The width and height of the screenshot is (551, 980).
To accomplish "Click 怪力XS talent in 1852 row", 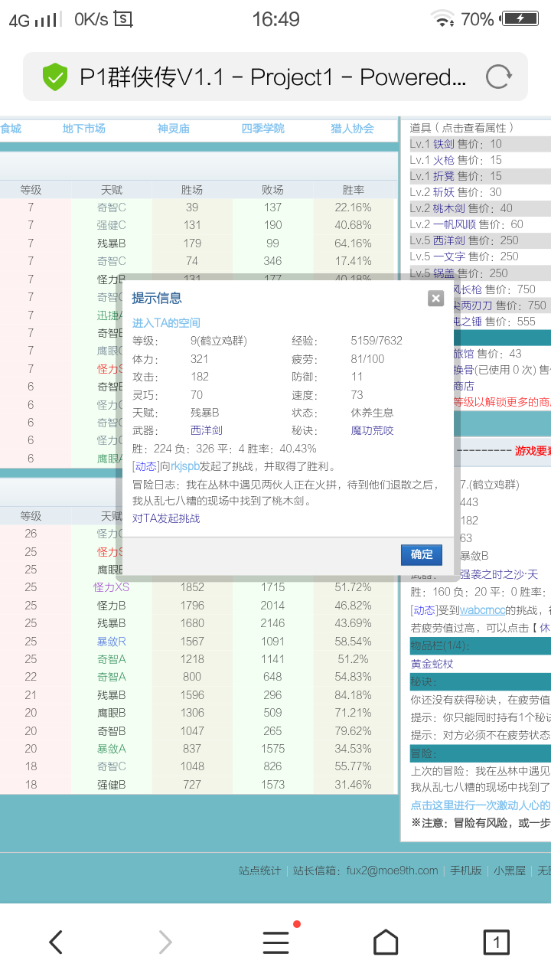I will [x=112, y=587].
